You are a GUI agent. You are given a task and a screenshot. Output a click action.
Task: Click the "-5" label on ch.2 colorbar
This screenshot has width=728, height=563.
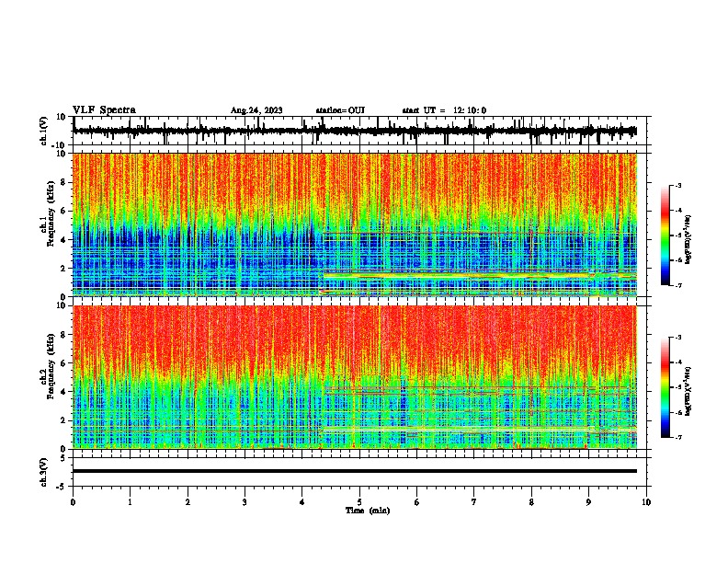coord(677,387)
